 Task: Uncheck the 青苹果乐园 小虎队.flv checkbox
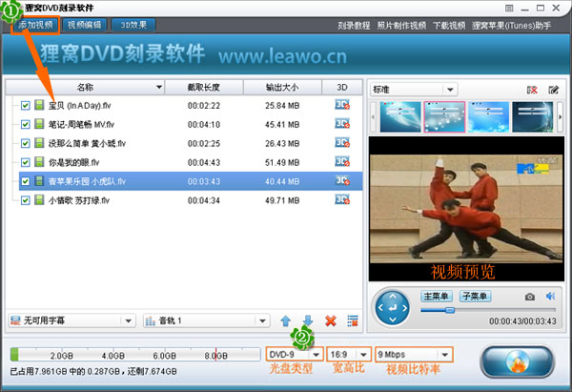(x=25, y=181)
